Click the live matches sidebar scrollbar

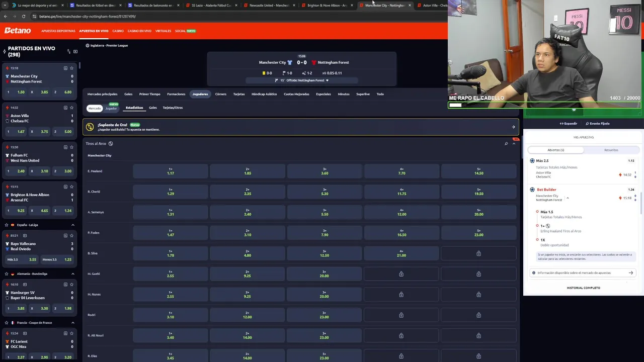[79, 66]
